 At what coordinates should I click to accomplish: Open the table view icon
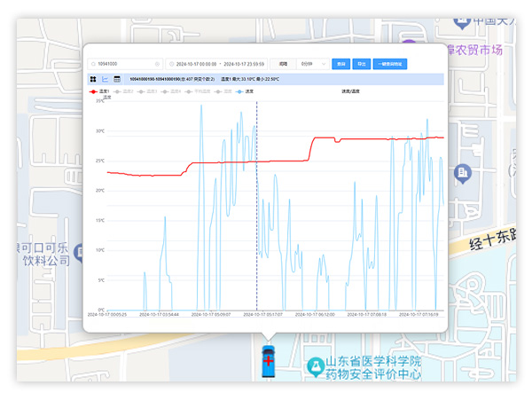pyautogui.click(x=116, y=79)
